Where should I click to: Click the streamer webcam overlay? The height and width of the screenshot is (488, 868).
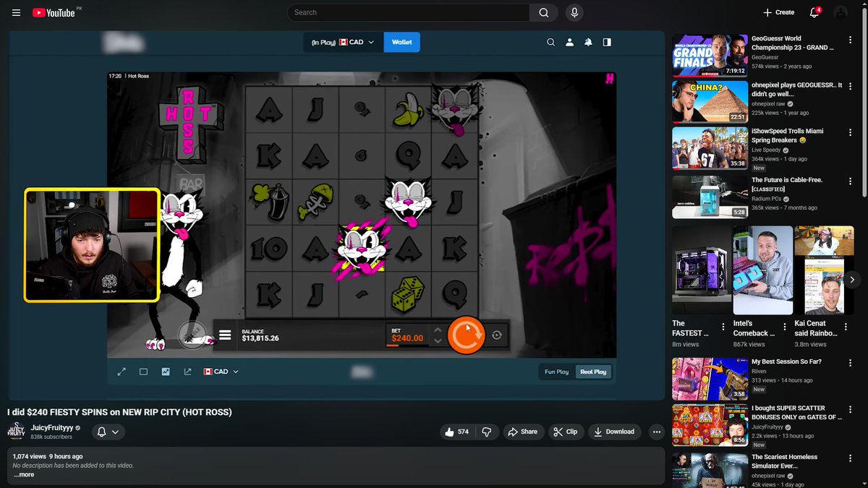[92, 245]
